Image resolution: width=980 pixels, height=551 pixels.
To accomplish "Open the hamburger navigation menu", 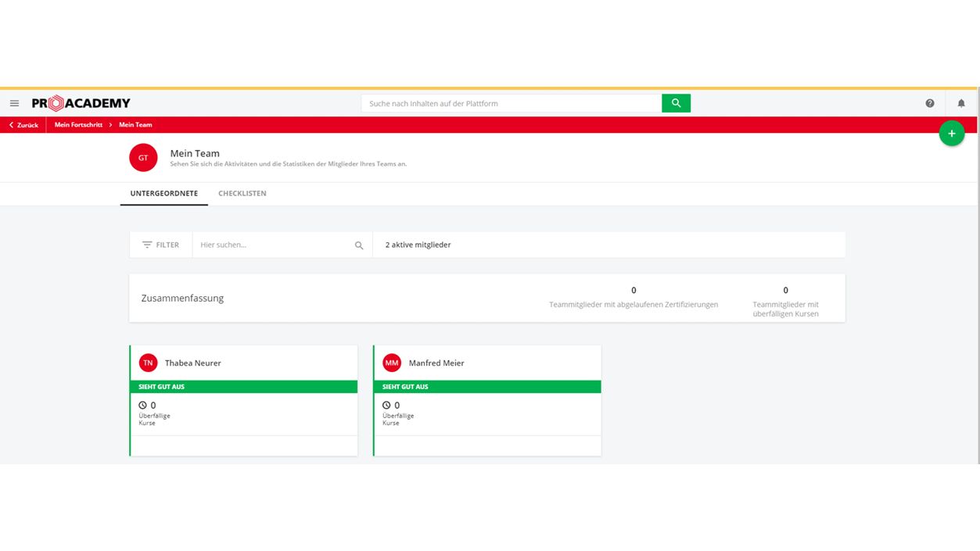I will click(x=14, y=103).
